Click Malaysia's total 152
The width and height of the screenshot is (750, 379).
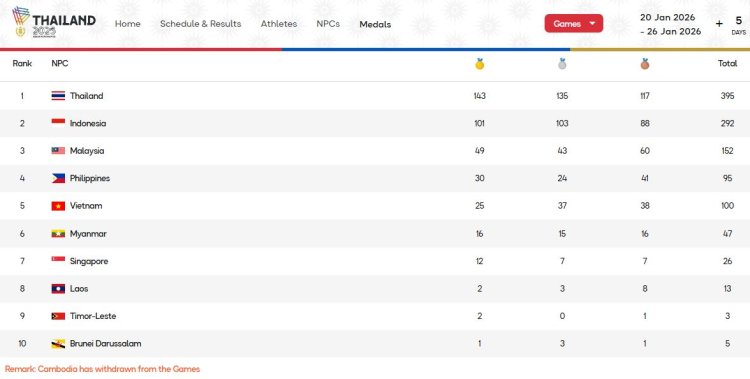[x=728, y=151]
